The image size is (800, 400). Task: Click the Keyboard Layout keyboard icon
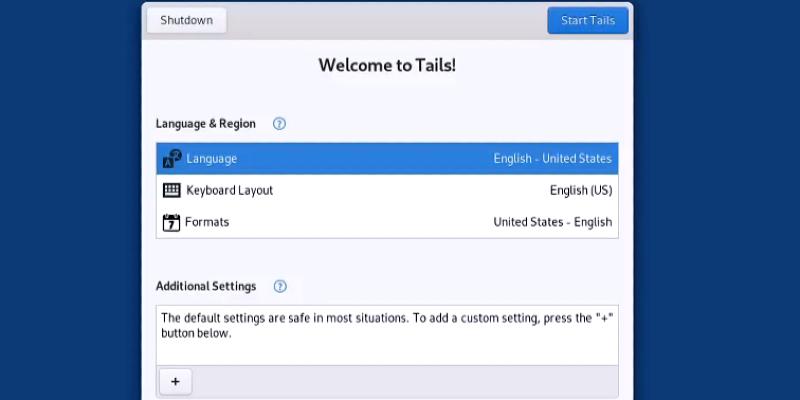coord(172,190)
